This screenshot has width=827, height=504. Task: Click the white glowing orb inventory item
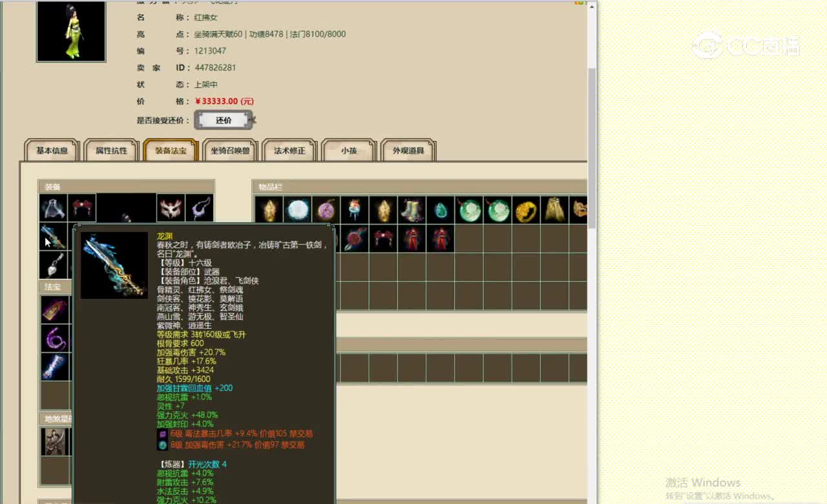(297, 210)
